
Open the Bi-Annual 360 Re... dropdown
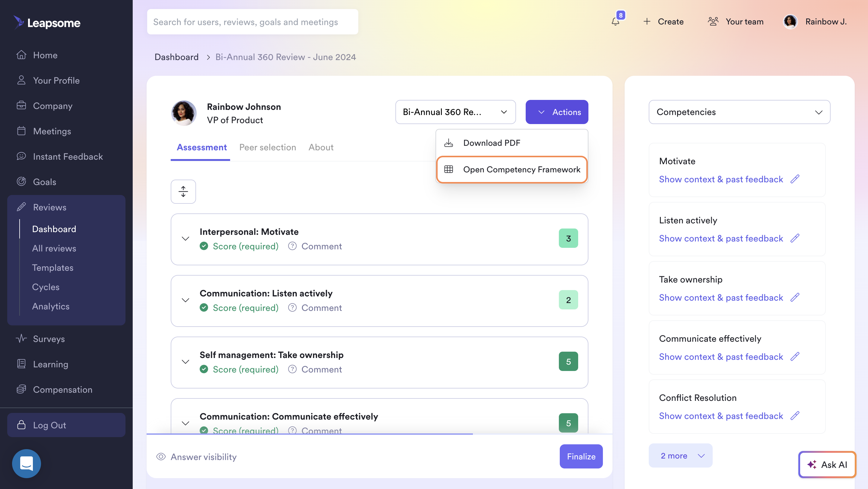point(455,112)
